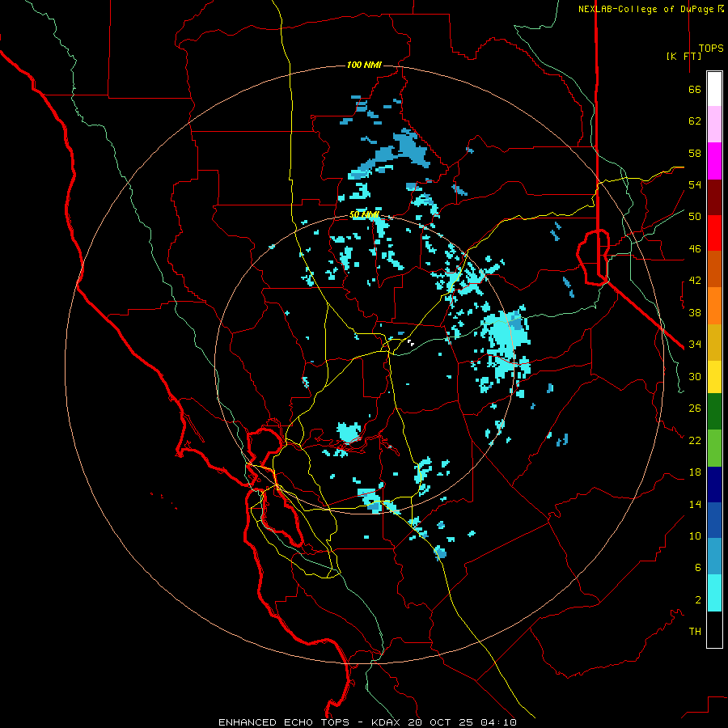Click the navy blue legend swatch
The height and width of the screenshot is (728, 728).
[x=714, y=485]
